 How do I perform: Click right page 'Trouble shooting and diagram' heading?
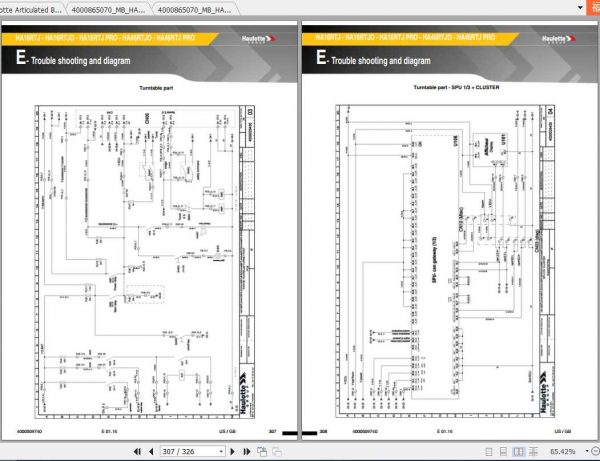[x=381, y=60]
